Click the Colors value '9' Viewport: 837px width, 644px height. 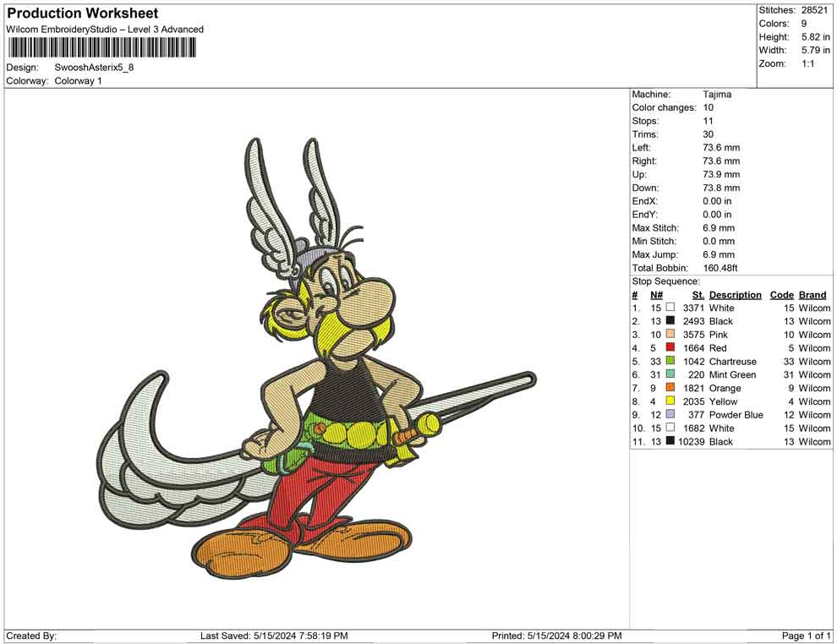pyautogui.click(x=804, y=24)
